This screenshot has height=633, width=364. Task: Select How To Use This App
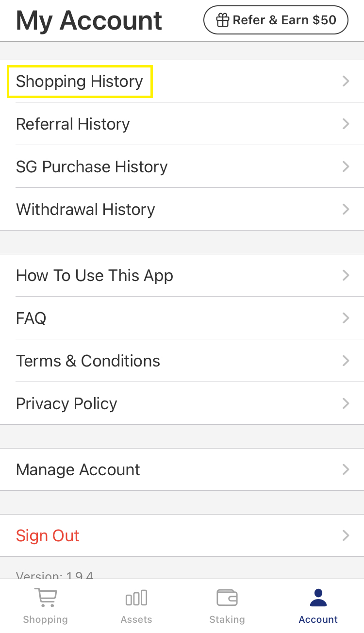(x=95, y=275)
